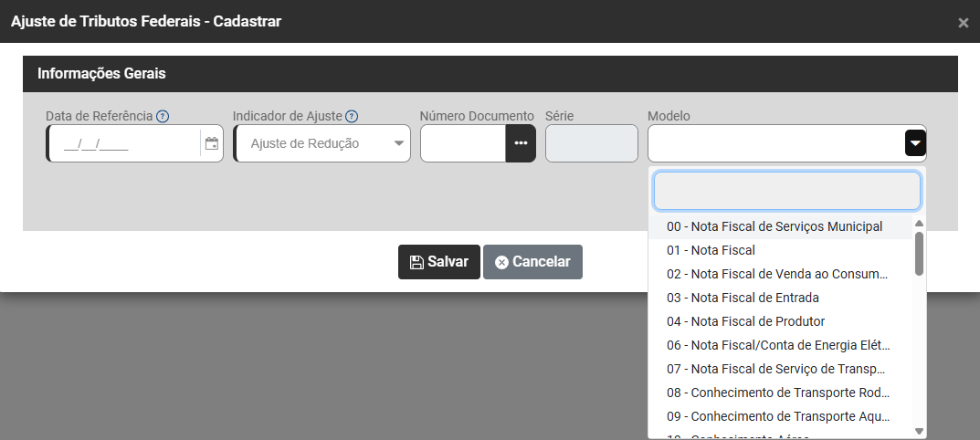Click the Salvar button
Image resolution: width=980 pixels, height=440 pixels.
point(439,262)
